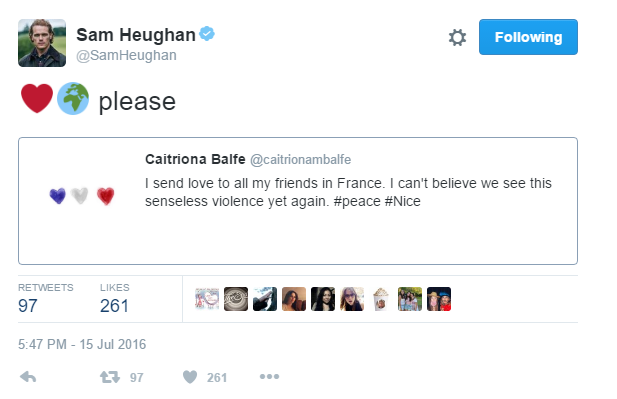The width and height of the screenshot is (617, 399).
Task: Click the @caitrionambalfe handle
Action: pos(301,159)
